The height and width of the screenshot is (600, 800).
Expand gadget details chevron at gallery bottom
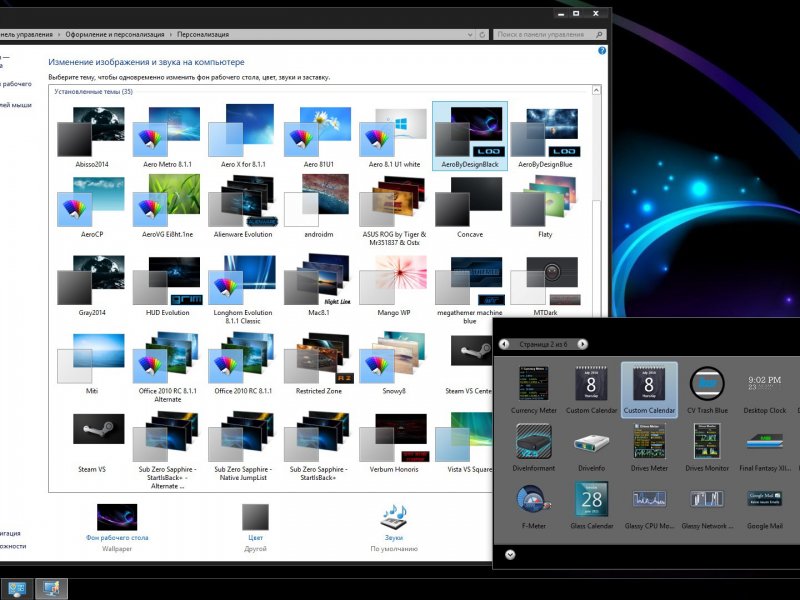[510, 555]
